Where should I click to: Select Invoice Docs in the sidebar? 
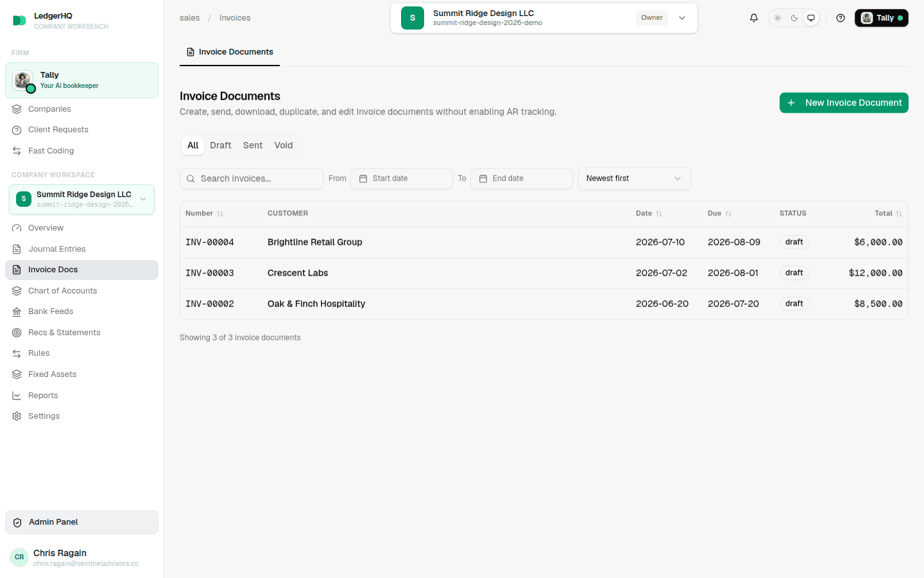pyautogui.click(x=81, y=270)
